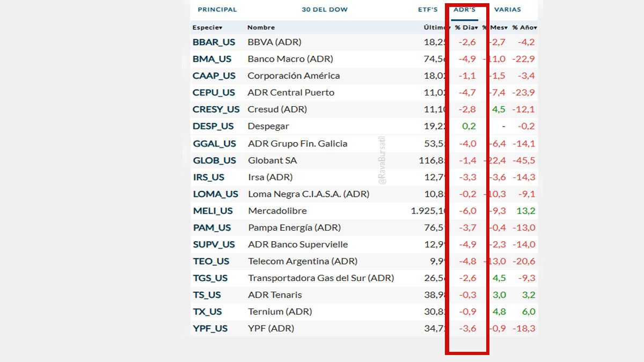644x362 pixels.
Task: Open the LOMA_US Loma Negra quote
Action: tap(215, 194)
